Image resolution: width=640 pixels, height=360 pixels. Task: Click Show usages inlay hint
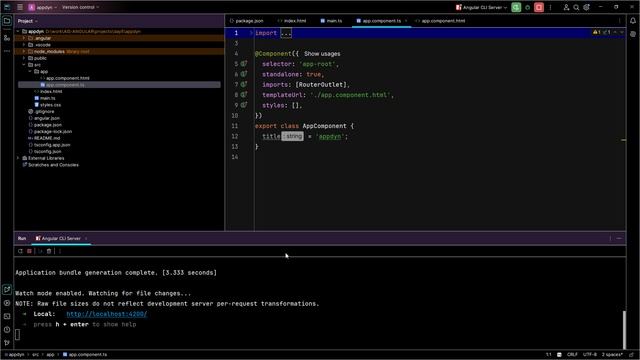pos(322,53)
